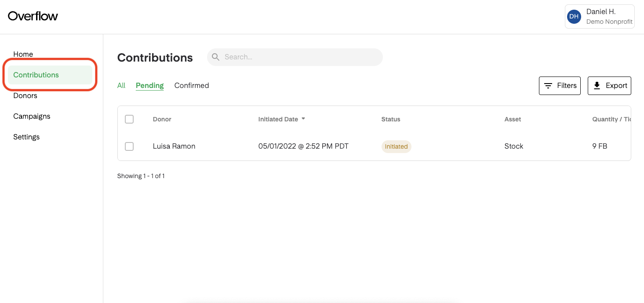Open Contributions in the sidebar
This screenshot has width=644, height=303.
coord(50,75)
